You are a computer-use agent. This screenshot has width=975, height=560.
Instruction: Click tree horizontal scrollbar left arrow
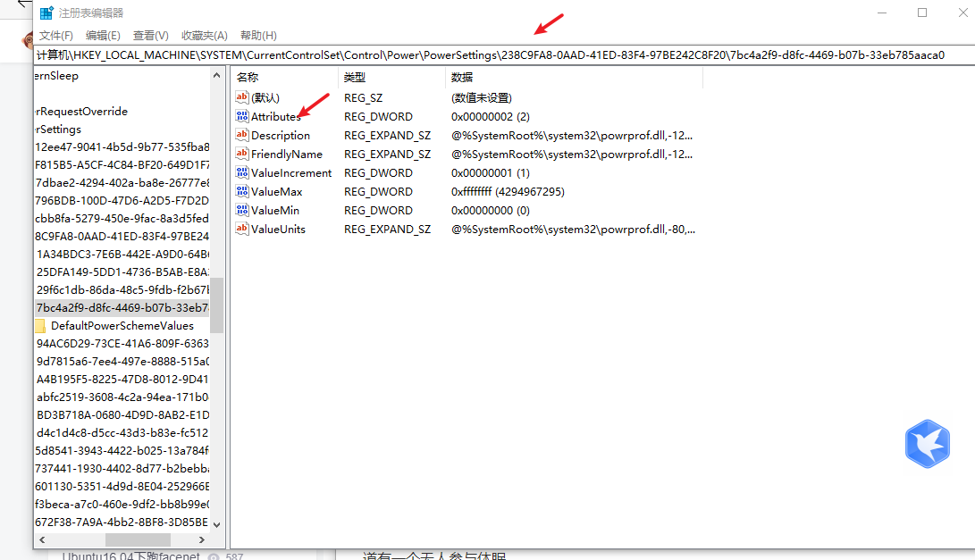(x=42, y=539)
